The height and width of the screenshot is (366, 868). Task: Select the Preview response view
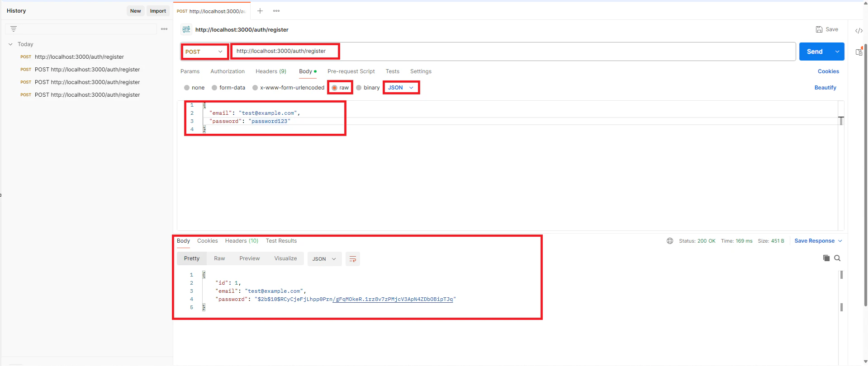pyautogui.click(x=250, y=258)
